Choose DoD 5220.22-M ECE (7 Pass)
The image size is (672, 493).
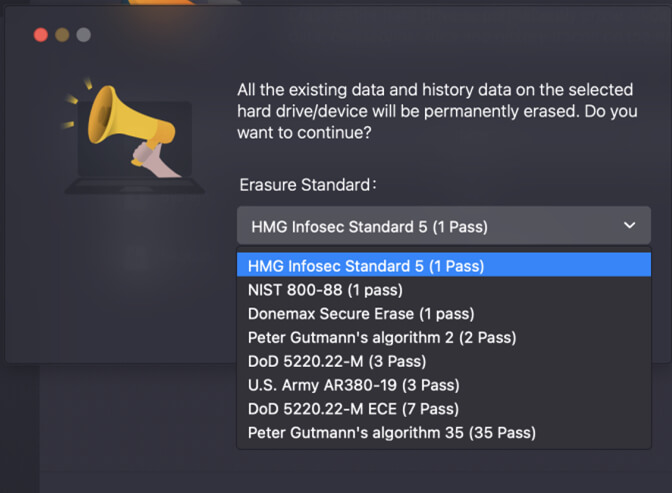pos(444,409)
